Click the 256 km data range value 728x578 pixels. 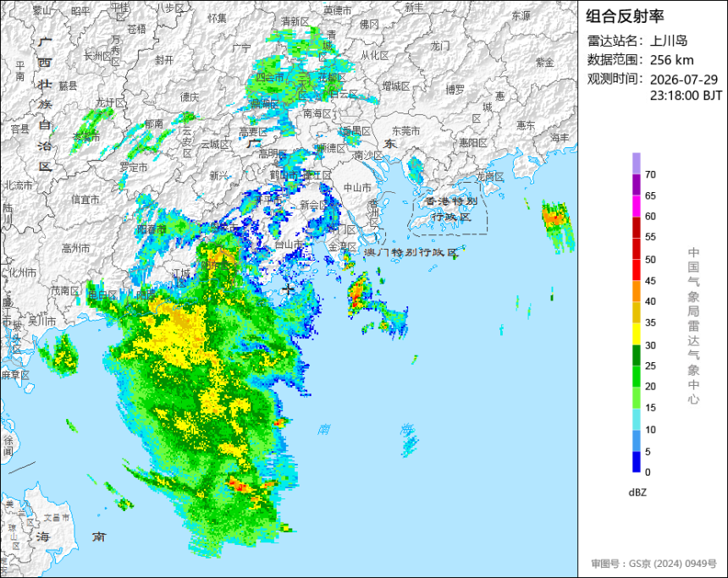671,60
